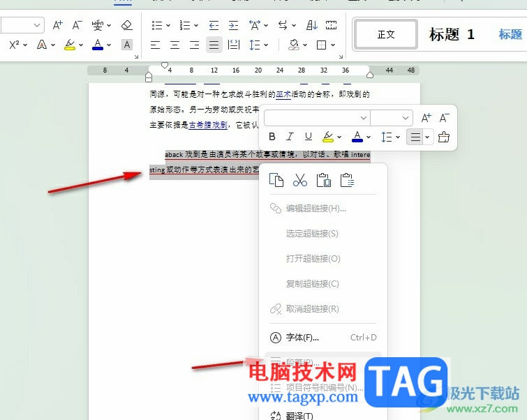
Task: Align text right in ribbon
Action: [x=194, y=45]
